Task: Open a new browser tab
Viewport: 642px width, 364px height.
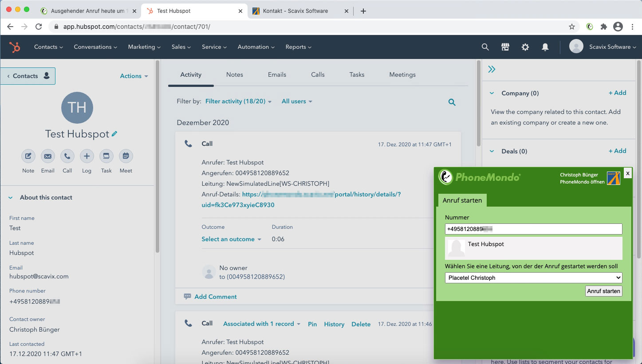Action: click(x=363, y=11)
